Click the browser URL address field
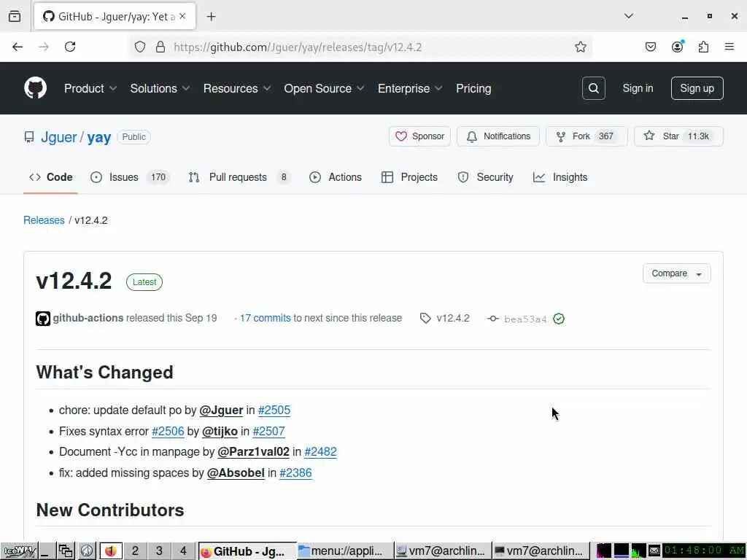Viewport: 747px width, 560px height. point(362,47)
